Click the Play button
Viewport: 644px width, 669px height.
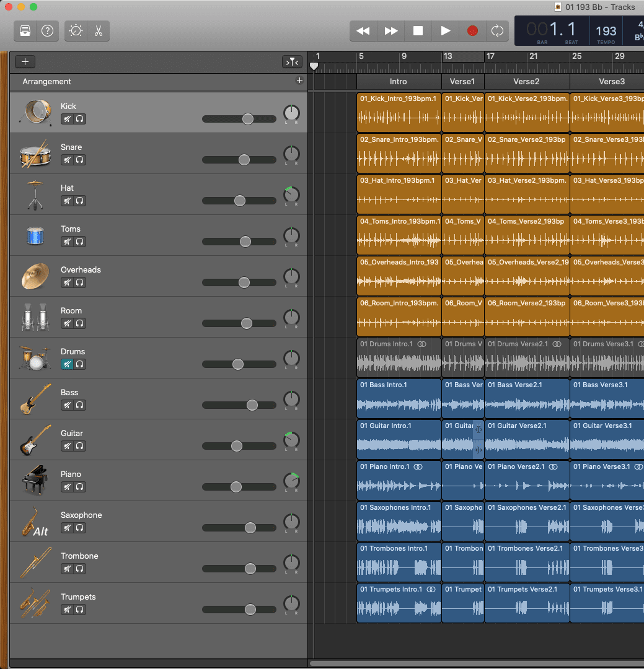click(x=445, y=31)
